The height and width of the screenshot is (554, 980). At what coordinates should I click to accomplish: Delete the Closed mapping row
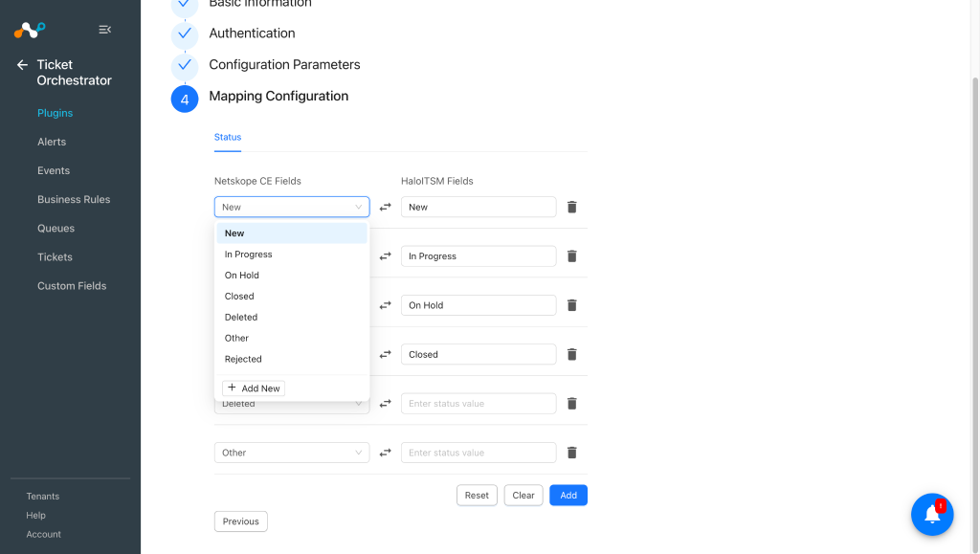(x=572, y=354)
